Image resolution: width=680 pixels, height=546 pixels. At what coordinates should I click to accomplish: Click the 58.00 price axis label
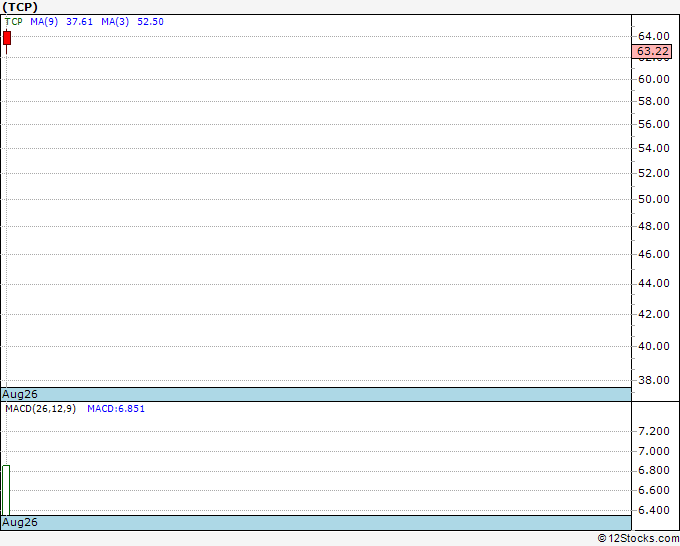click(654, 101)
